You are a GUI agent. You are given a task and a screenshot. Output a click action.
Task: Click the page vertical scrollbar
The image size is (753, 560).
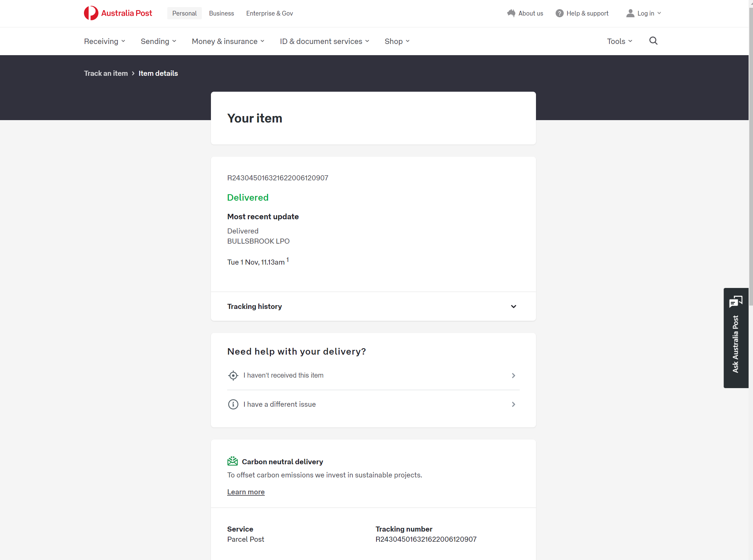pyautogui.click(x=750, y=156)
